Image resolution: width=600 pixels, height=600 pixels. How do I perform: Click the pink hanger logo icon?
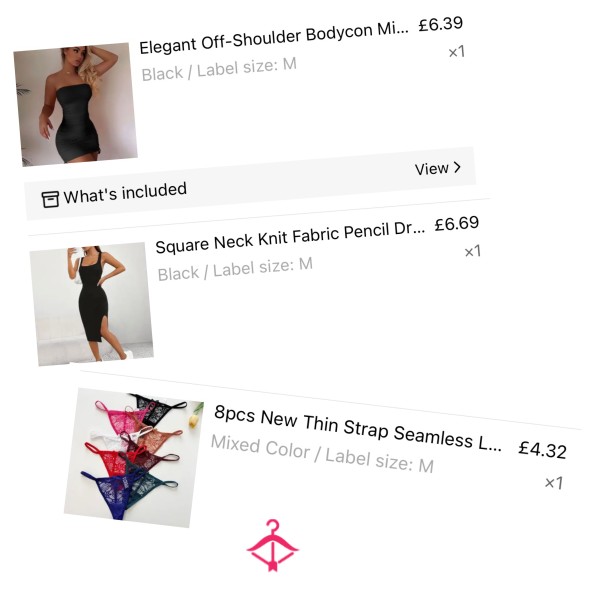(x=272, y=545)
